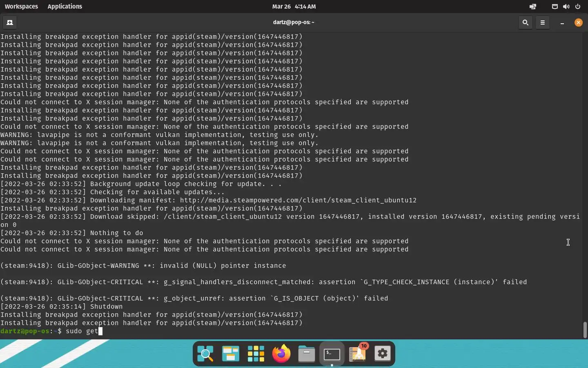Click '[2022-03-26 02:35:14] Shutdown' line
588x368 pixels.
coord(61,307)
